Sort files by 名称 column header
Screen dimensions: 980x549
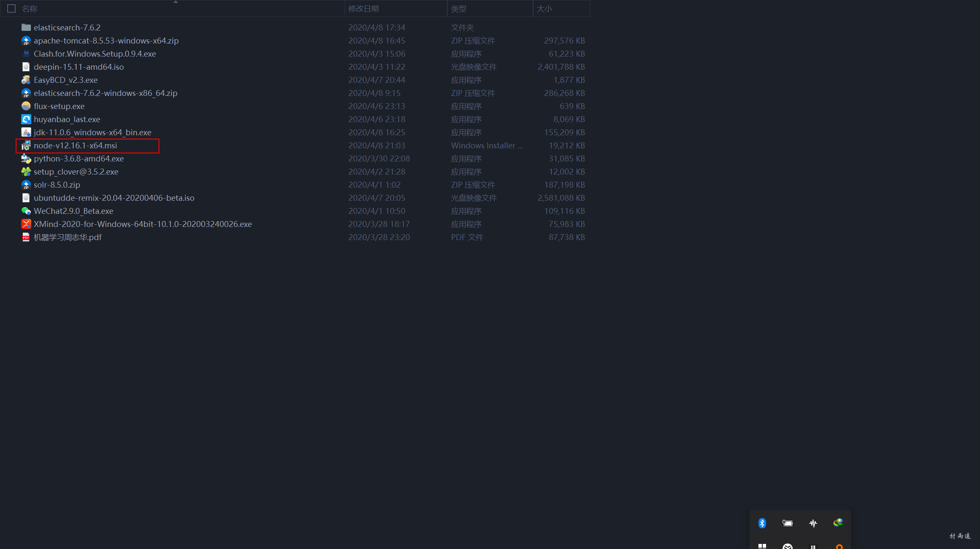[30, 8]
